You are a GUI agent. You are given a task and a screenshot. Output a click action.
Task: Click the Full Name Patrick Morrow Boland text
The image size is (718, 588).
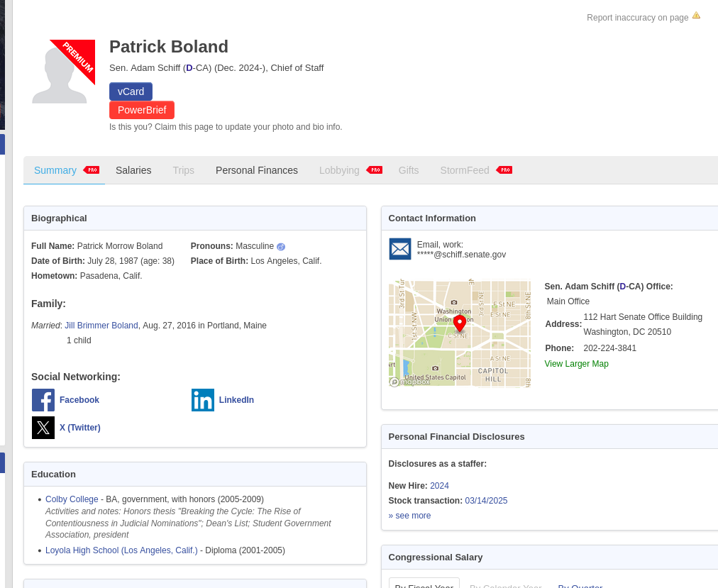point(97,246)
